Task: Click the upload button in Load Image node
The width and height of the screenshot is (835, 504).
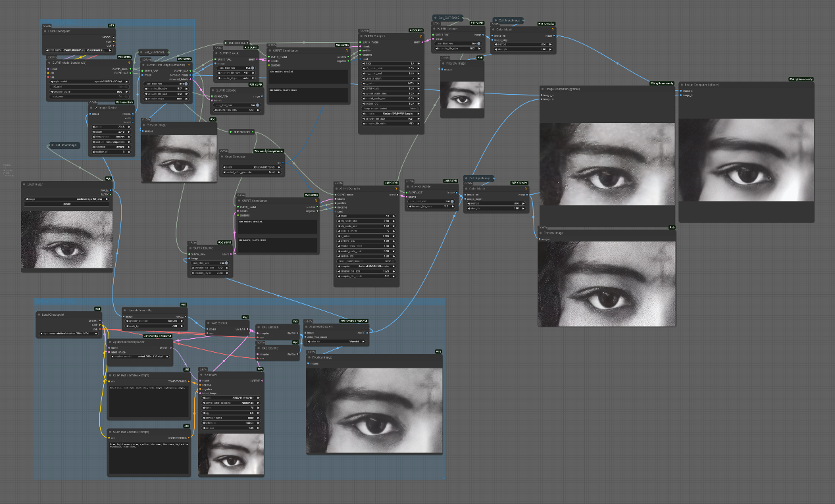Action: coord(66,204)
